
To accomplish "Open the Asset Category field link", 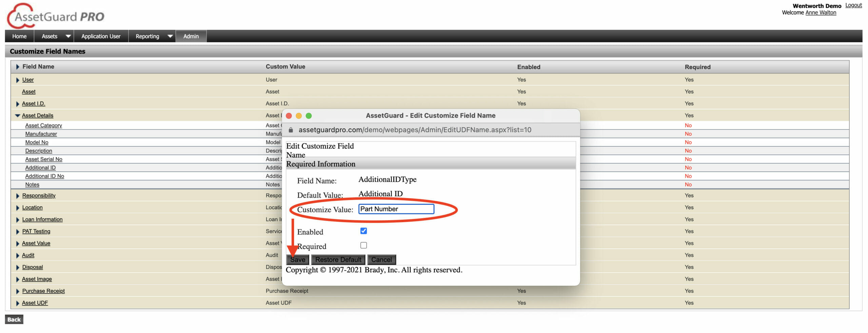I will (x=44, y=125).
